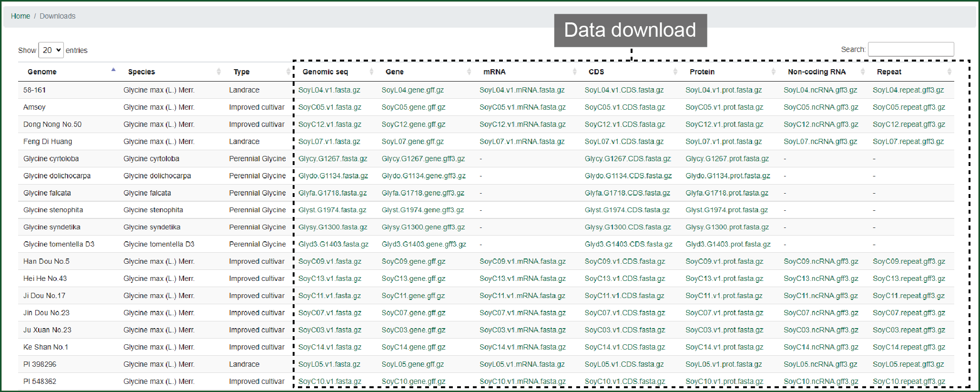Download SoyC12.v1.prot.fasta.gz protein file
The height and width of the screenshot is (392, 980).
tap(724, 124)
